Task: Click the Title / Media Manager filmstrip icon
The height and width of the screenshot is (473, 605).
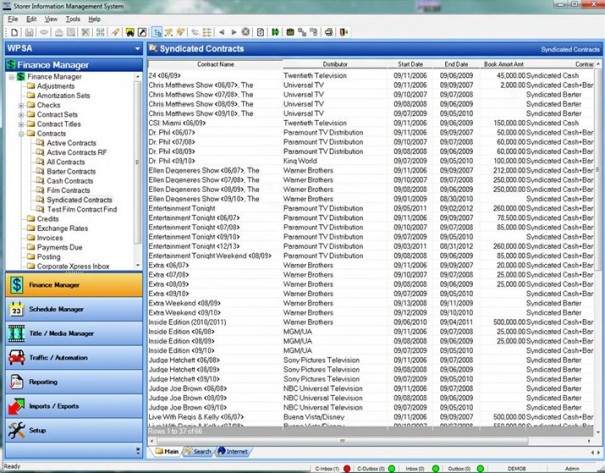Action: [x=16, y=333]
